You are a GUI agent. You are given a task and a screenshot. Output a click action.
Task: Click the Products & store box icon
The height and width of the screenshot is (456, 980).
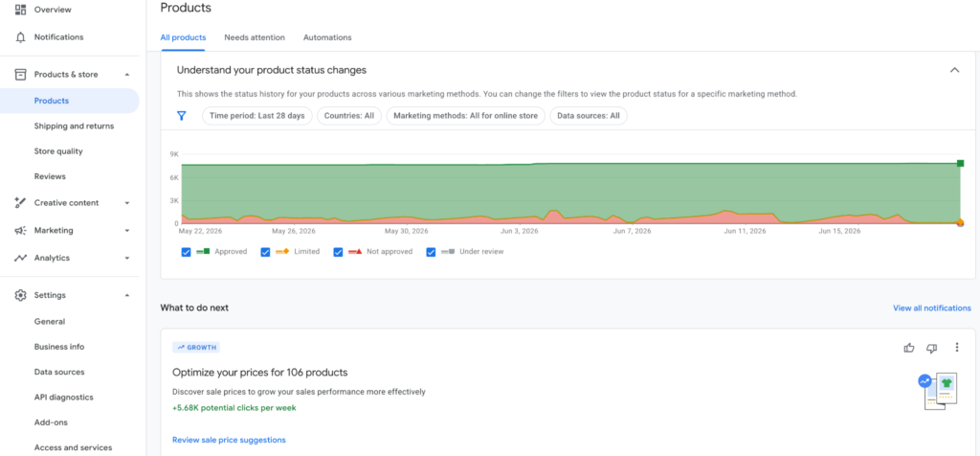coord(21,75)
